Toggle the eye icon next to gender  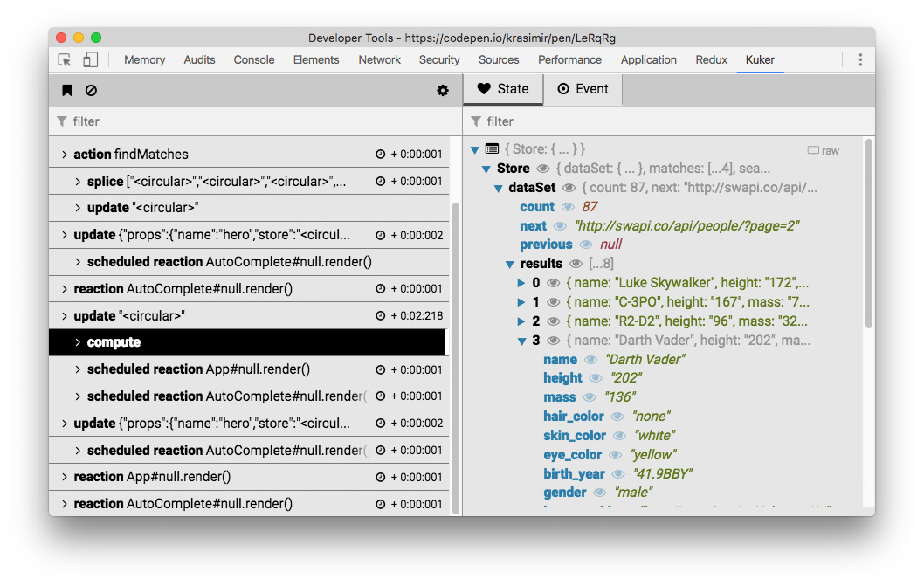click(x=599, y=493)
